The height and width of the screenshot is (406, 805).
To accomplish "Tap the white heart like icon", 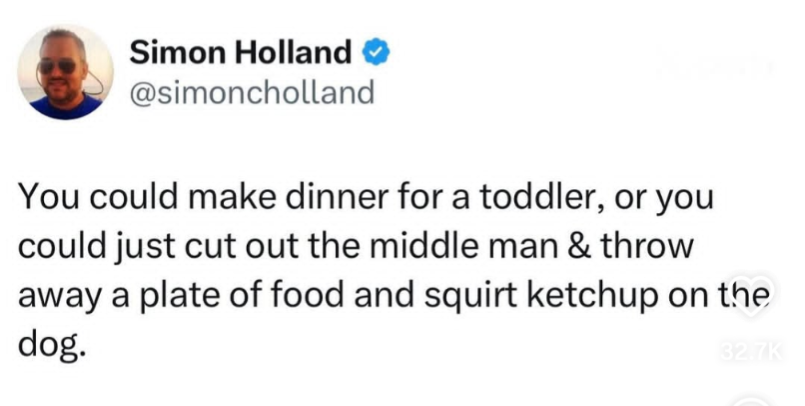I will click(751, 296).
